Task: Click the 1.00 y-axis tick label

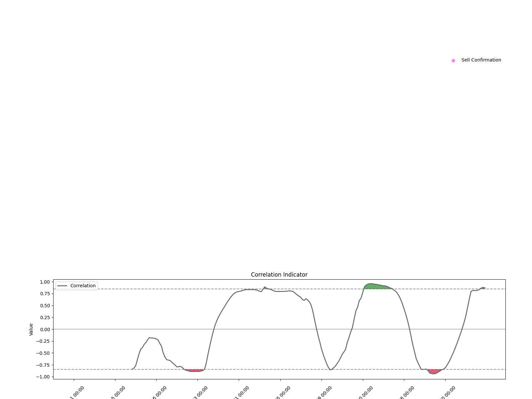Action: (x=45, y=282)
